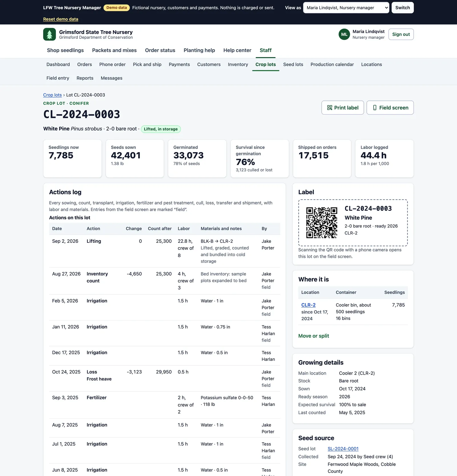The width and height of the screenshot is (457, 476).
Task: Open the Field entry tab
Action: [x=58, y=78]
